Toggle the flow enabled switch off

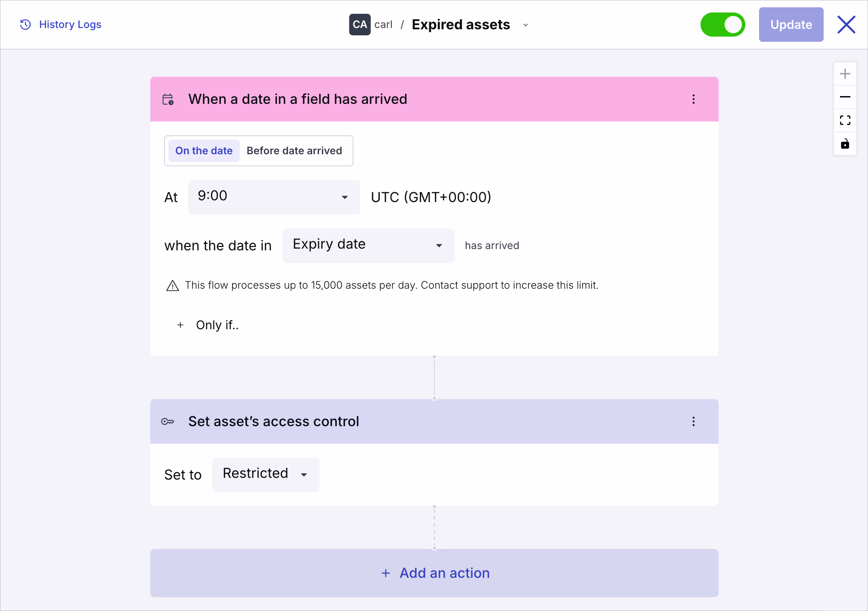pos(722,25)
